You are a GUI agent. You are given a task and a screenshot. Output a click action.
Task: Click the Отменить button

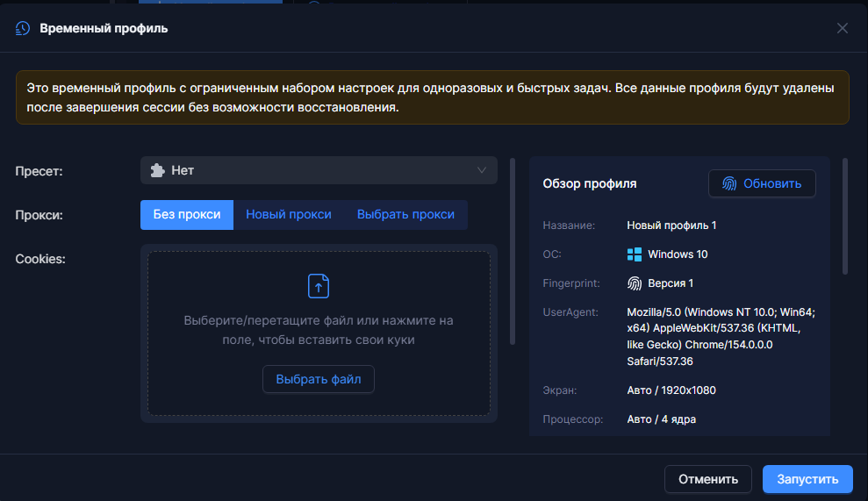point(708,479)
